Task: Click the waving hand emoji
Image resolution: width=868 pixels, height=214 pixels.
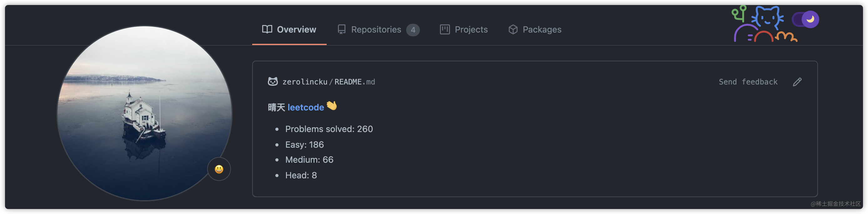Action: coord(332,106)
